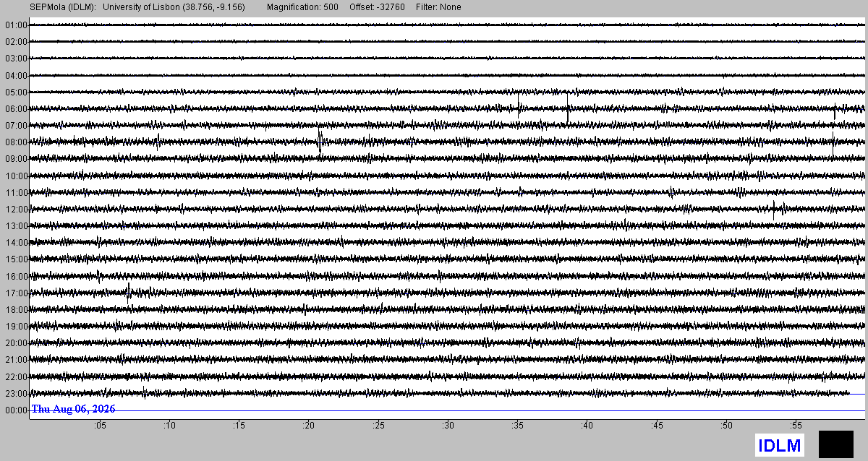Click the Offset: -32760 text
The width and height of the screenshot is (868, 461).
click(376, 7)
